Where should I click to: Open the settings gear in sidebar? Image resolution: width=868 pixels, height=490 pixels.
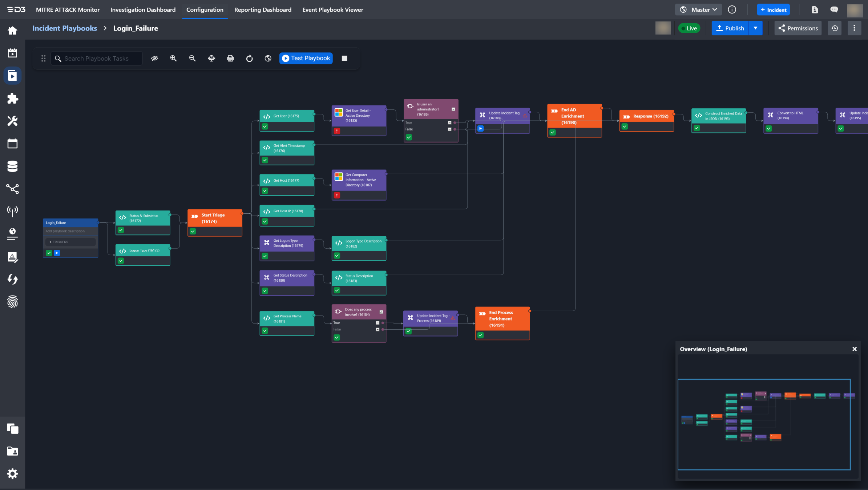(x=12, y=474)
